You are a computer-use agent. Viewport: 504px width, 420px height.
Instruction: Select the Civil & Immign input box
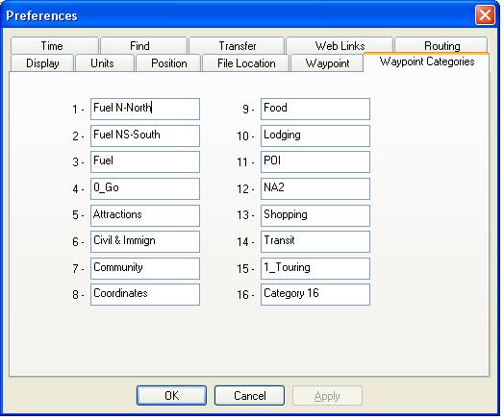(145, 241)
